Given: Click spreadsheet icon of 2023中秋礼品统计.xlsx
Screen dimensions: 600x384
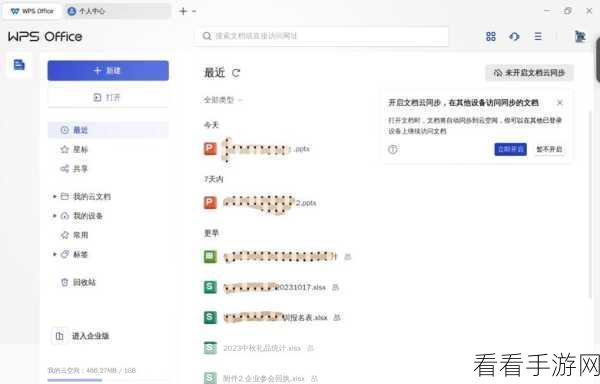Looking at the screenshot, I should (210, 348).
